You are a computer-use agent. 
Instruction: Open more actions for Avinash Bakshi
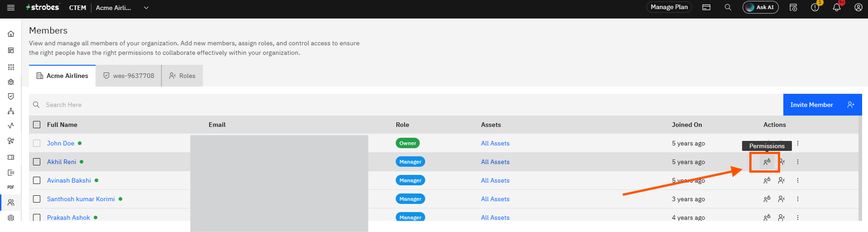(798, 180)
